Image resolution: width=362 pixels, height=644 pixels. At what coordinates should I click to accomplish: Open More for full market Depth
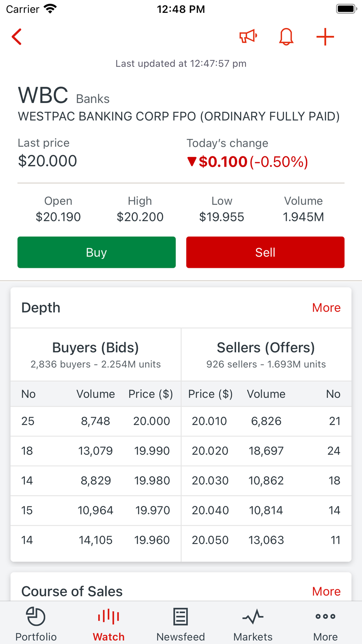coord(326,307)
